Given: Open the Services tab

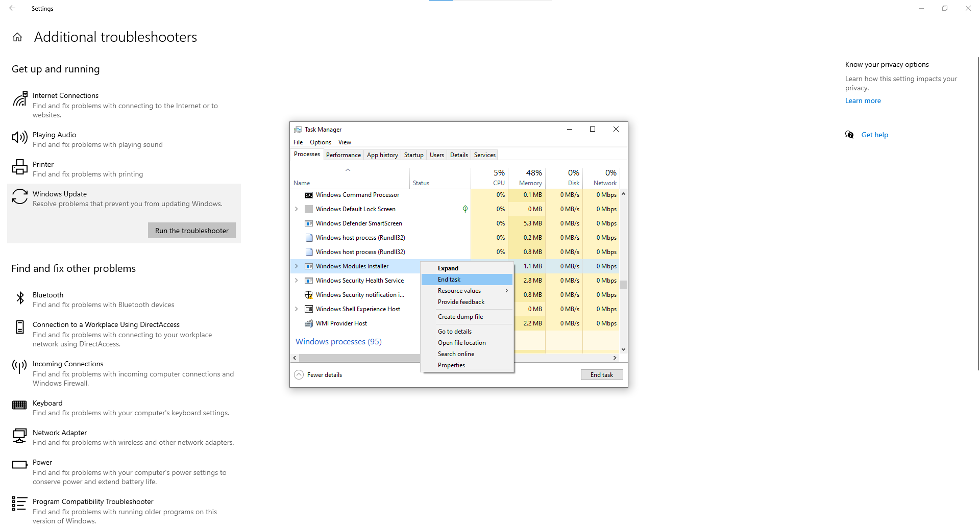Looking at the screenshot, I should (484, 155).
